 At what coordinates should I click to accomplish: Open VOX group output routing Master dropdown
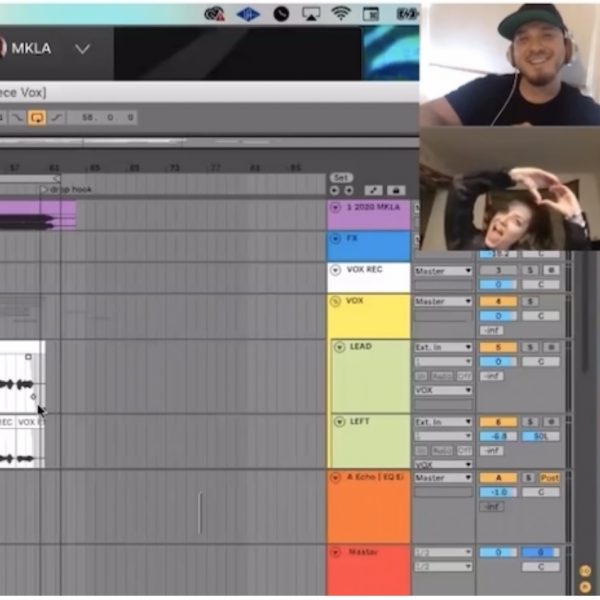click(x=443, y=302)
